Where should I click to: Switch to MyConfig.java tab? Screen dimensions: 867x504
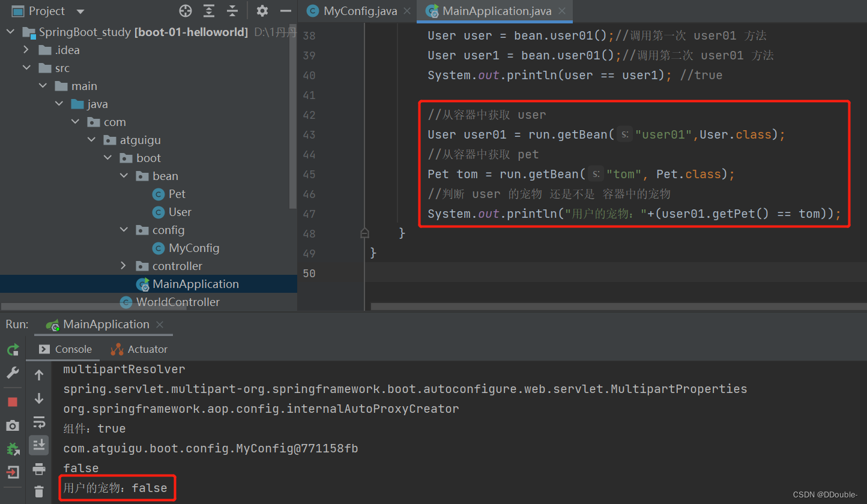pyautogui.click(x=360, y=11)
